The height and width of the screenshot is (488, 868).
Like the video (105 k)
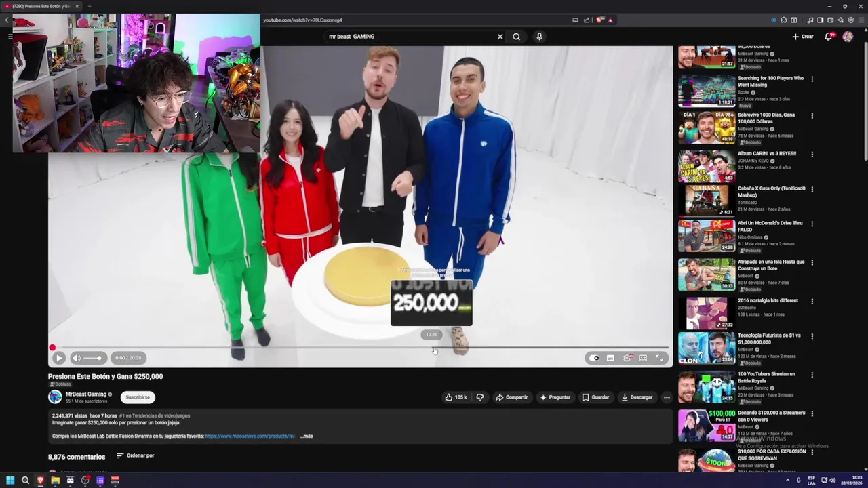(x=456, y=397)
